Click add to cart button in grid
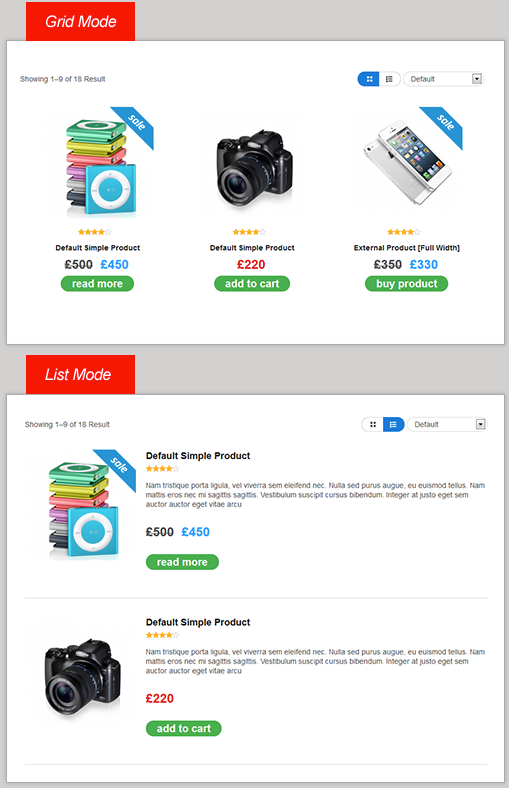 (252, 283)
